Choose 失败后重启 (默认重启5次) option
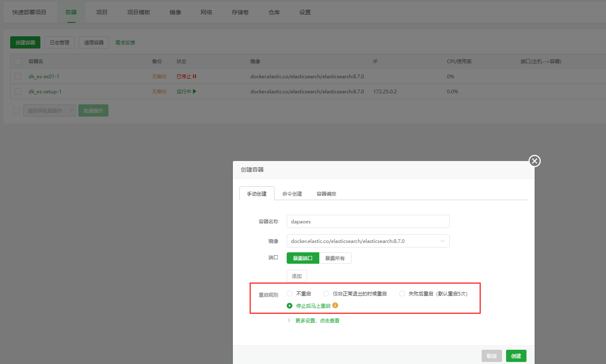 tap(402, 293)
